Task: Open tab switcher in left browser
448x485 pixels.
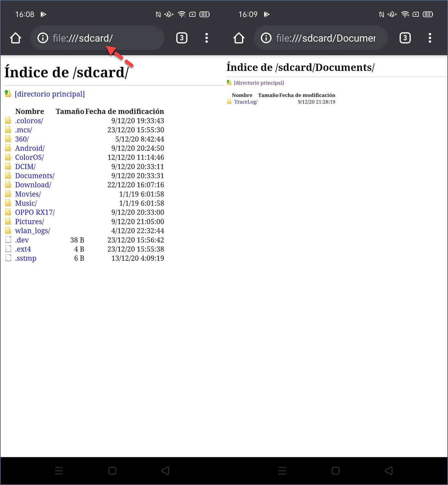Action: coord(182,38)
